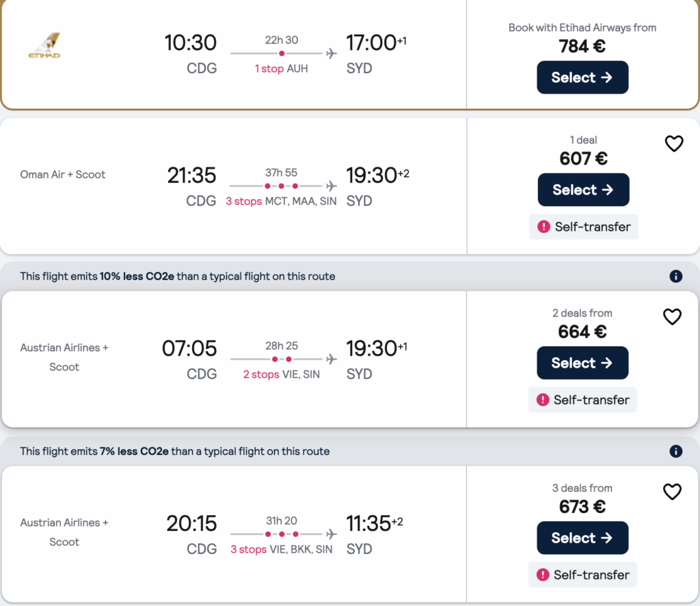
Task: Heart the 673 € three-stop flight
Action: point(673,491)
